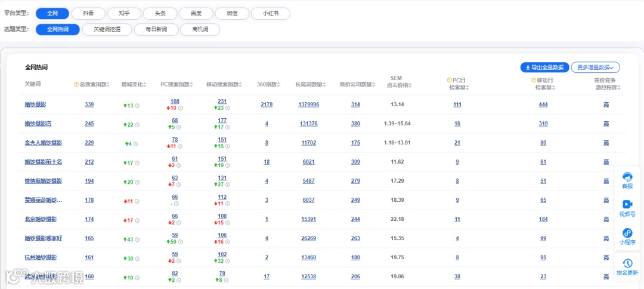644x289 pixels.
Task: Sort by 移动搜索指数 column arrows
Action: click(240, 85)
